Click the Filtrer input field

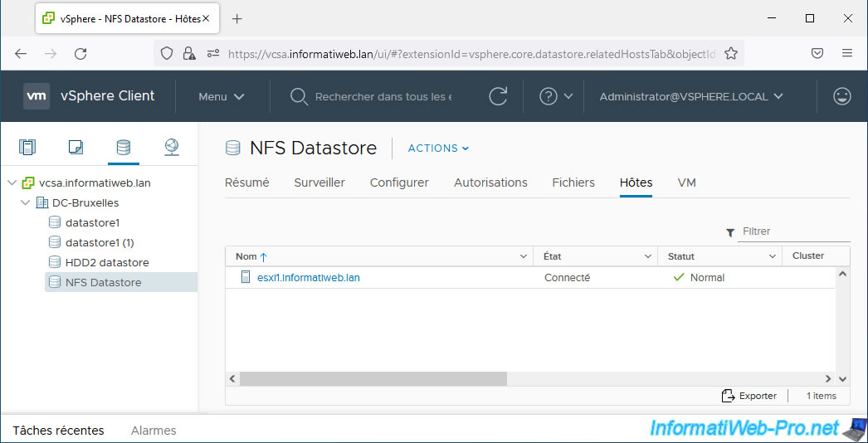point(792,231)
